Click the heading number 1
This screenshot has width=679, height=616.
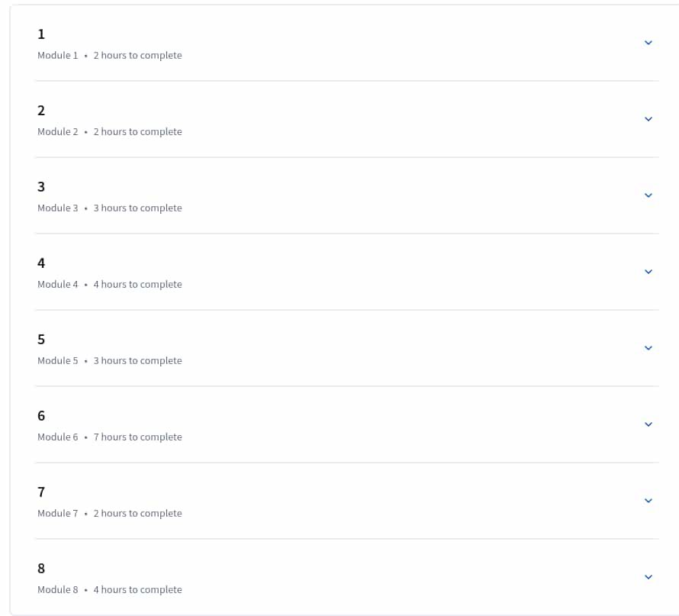pos(41,34)
